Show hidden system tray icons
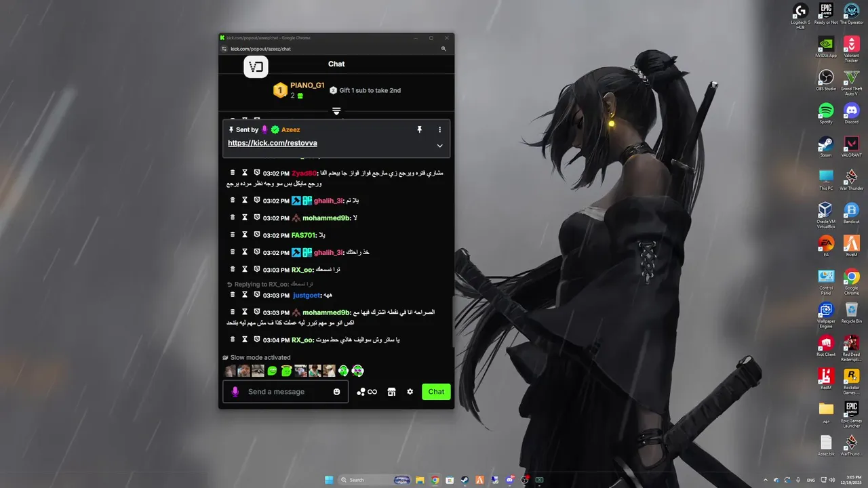 click(x=766, y=480)
